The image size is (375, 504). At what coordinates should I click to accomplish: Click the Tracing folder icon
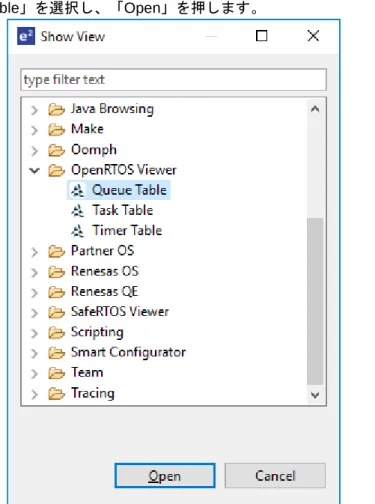pos(56,394)
